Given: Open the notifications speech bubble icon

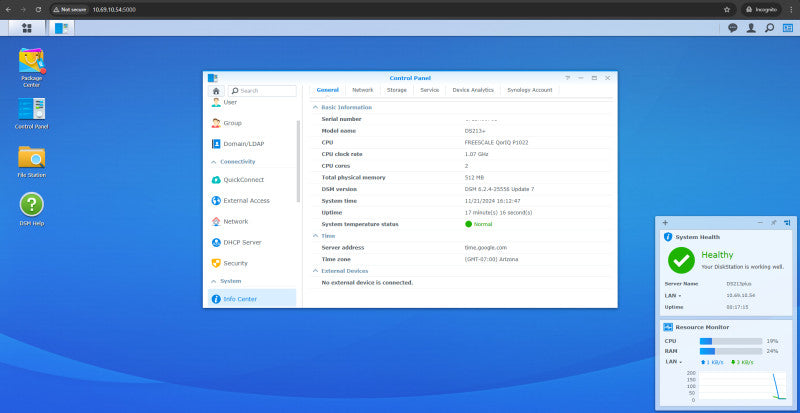Looking at the screenshot, I should pos(733,28).
